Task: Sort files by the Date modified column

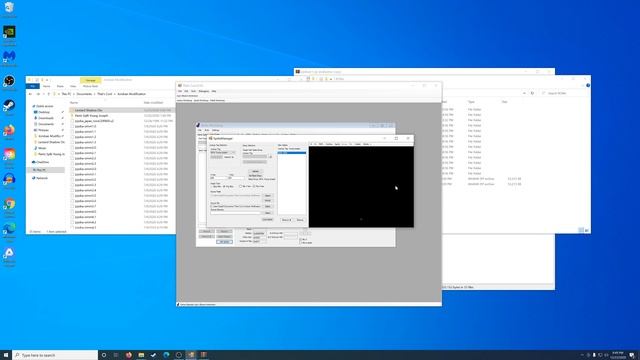Action: pyautogui.click(x=153, y=102)
